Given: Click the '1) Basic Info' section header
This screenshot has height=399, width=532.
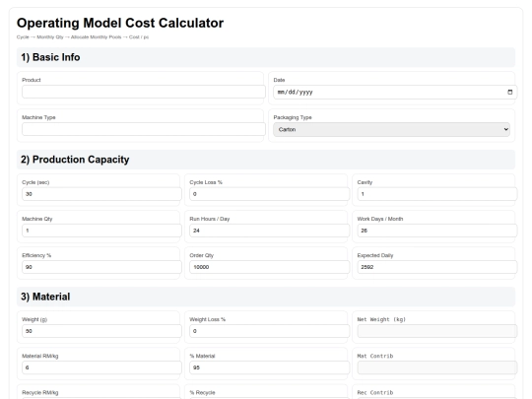Looking at the screenshot, I should (266, 57).
